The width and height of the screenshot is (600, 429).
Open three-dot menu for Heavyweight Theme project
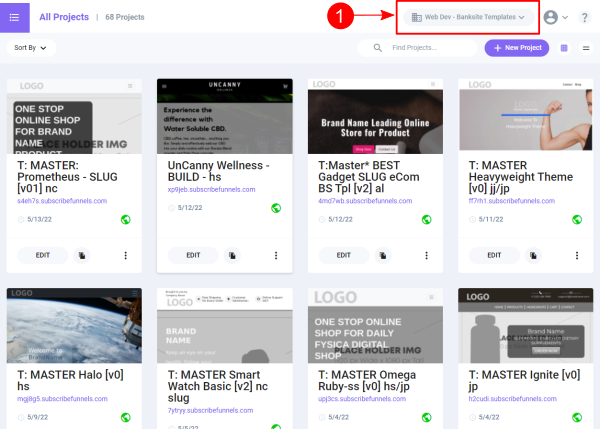(578, 255)
